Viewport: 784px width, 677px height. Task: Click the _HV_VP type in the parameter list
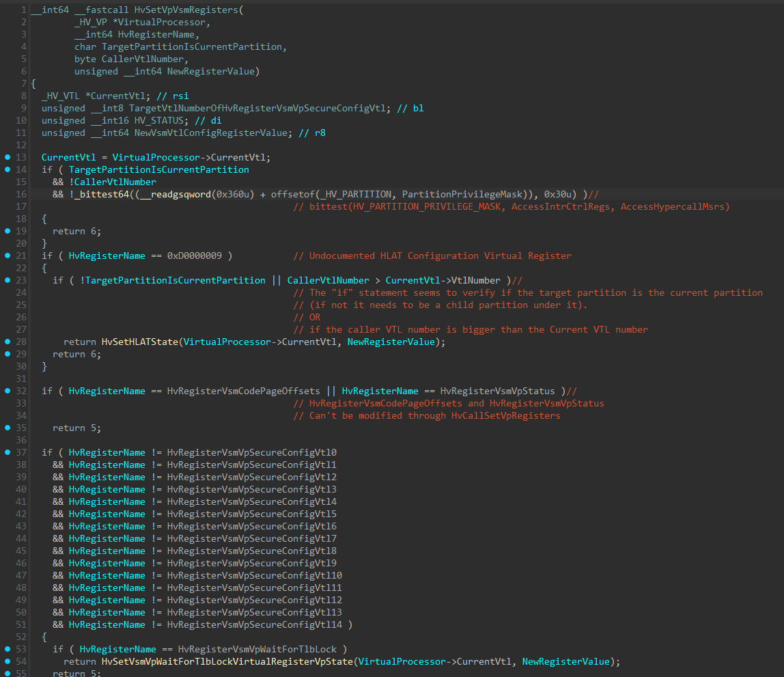pyautogui.click(x=91, y=23)
